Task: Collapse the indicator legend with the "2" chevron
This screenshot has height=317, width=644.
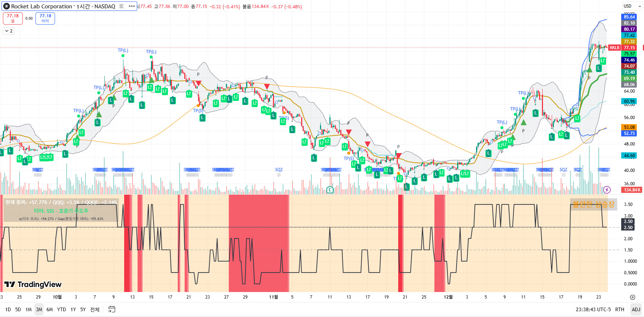Action: pyautogui.click(x=9, y=31)
